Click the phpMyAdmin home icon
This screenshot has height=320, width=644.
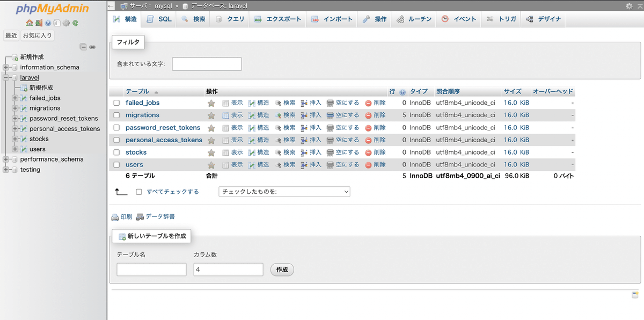pyautogui.click(x=30, y=23)
